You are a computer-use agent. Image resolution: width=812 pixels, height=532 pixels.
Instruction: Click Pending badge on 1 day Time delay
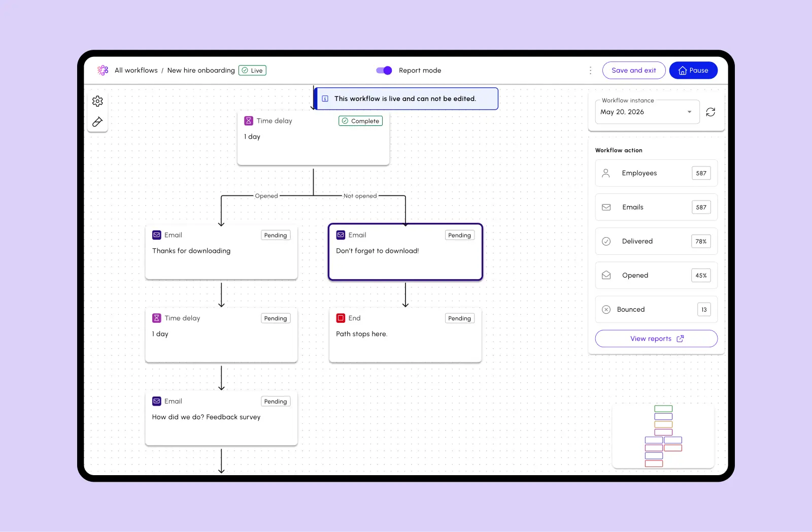click(x=276, y=318)
